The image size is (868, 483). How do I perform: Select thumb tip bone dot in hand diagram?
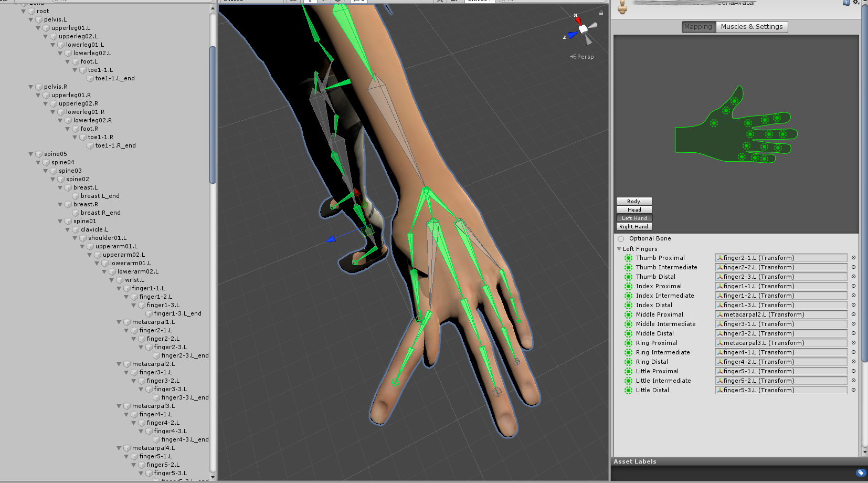tap(734, 101)
